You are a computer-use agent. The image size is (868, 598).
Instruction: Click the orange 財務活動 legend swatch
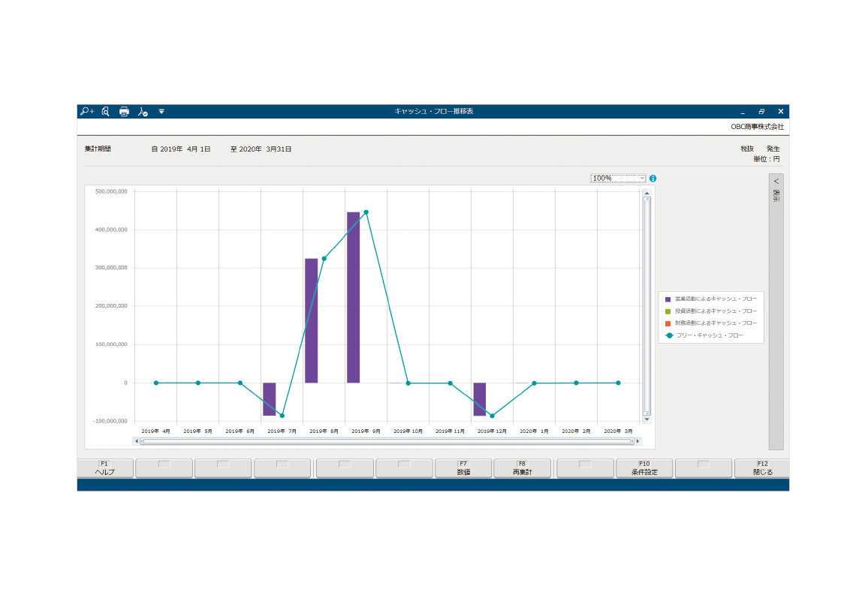(x=668, y=323)
